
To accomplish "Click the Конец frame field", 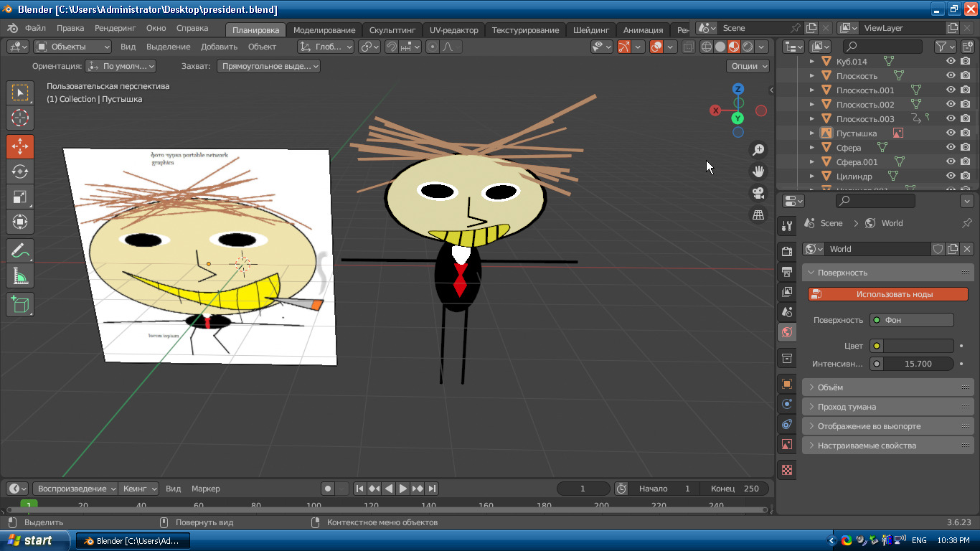I will tap(735, 489).
